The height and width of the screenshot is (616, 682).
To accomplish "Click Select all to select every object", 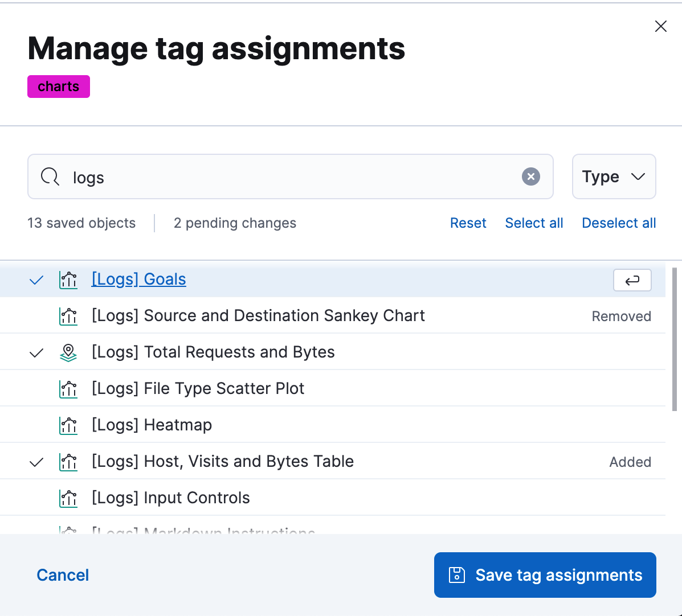I will point(533,223).
